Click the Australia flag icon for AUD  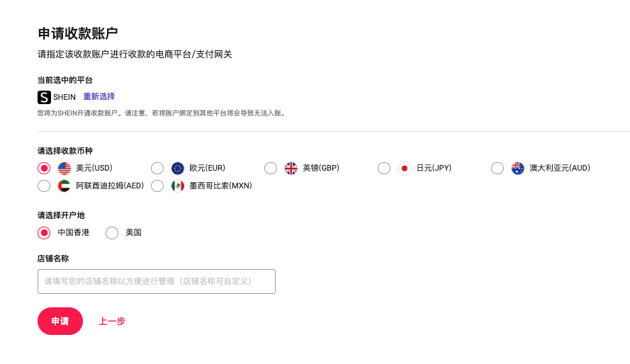click(518, 168)
